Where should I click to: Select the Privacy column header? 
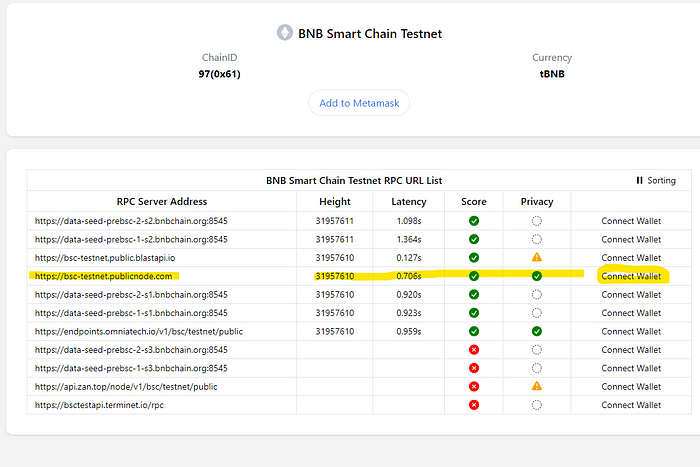[537, 202]
